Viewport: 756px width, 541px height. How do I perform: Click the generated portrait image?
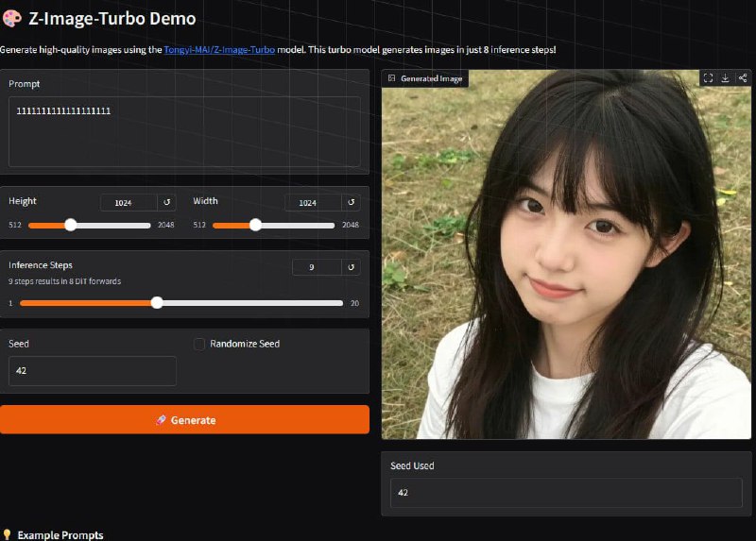(x=565, y=264)
